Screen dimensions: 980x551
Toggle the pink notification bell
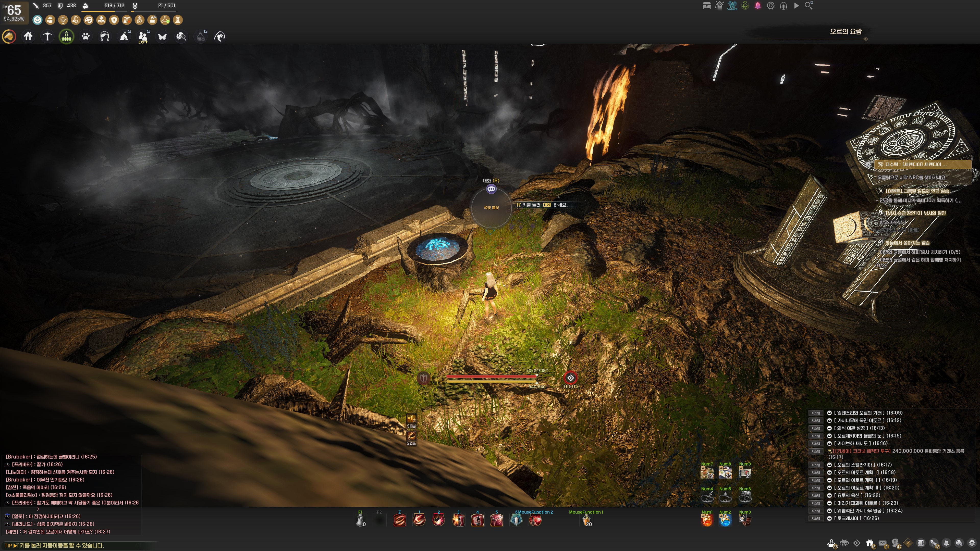pos(757,6)
